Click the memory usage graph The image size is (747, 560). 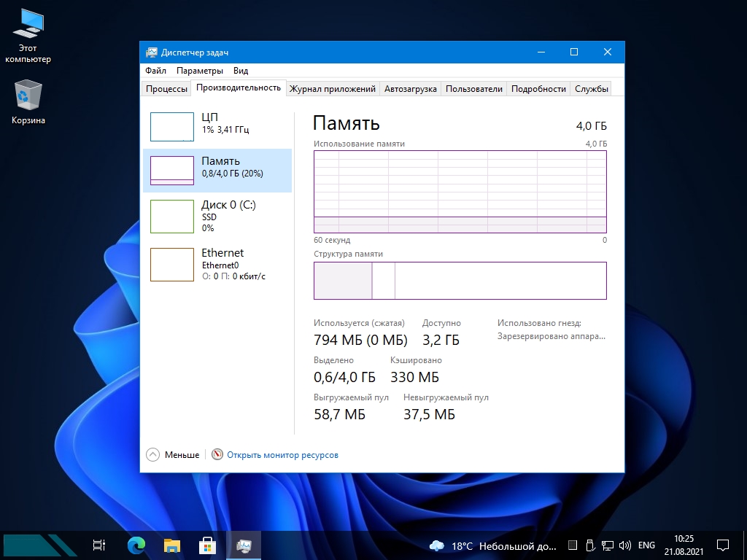point(460,192)
